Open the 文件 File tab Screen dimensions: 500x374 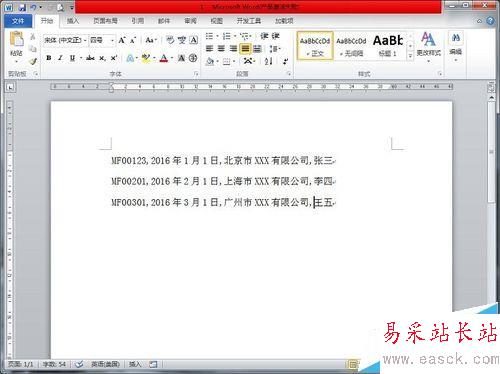(x=18, y=21)
